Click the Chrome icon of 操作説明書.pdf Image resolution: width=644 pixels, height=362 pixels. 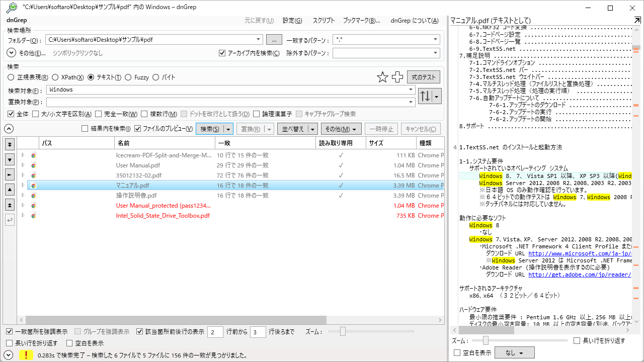34,196
